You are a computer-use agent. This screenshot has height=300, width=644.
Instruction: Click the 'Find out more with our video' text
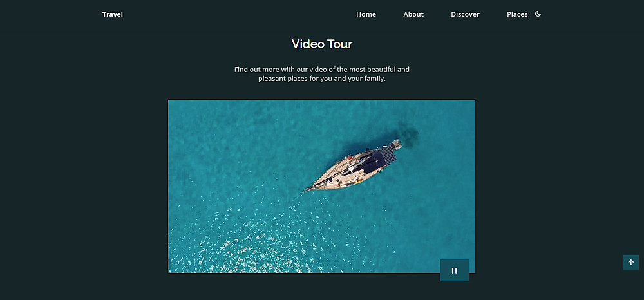pos(322,74)
